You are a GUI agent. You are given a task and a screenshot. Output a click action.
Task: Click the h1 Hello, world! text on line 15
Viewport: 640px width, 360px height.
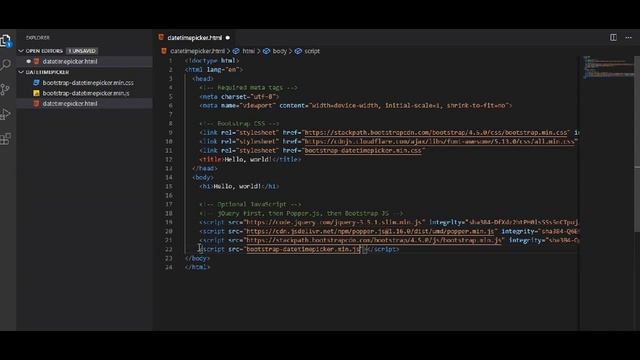[x=237, y=186]
